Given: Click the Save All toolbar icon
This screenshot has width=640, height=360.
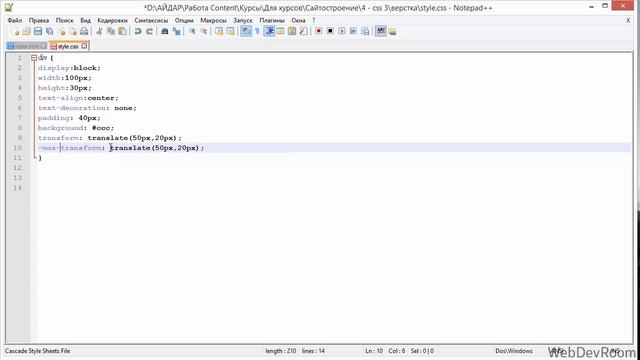Looking at the screenshot, I should click(x=49, y=31).
